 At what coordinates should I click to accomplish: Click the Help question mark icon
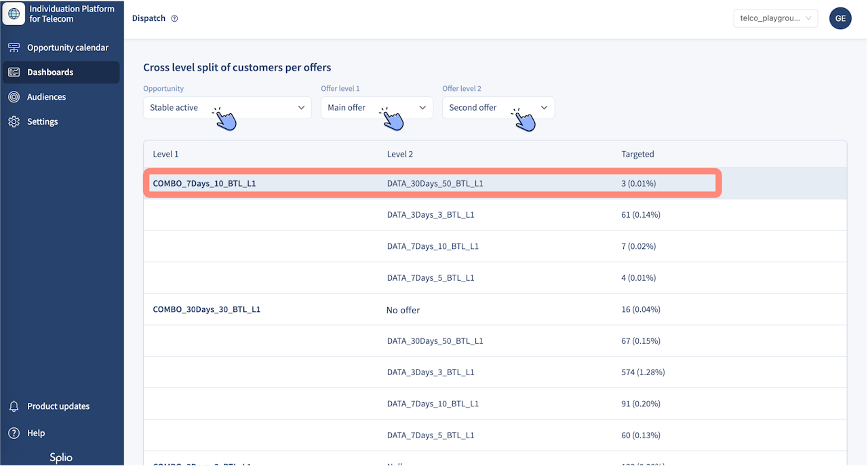[x=14, y=433]
